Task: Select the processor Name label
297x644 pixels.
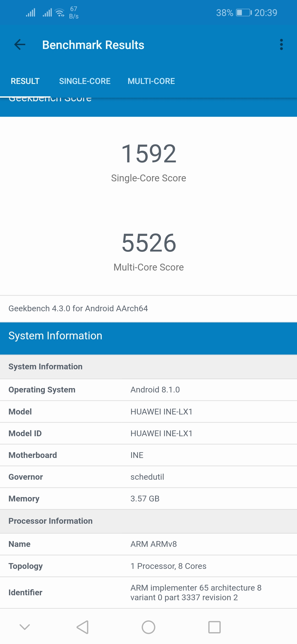Action: coord(20,544)
